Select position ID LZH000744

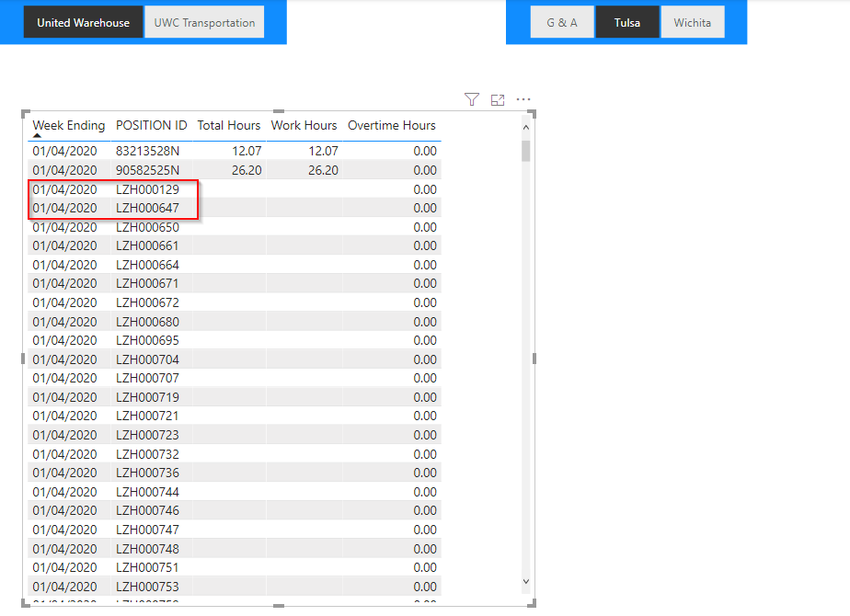tap(147, 492)
